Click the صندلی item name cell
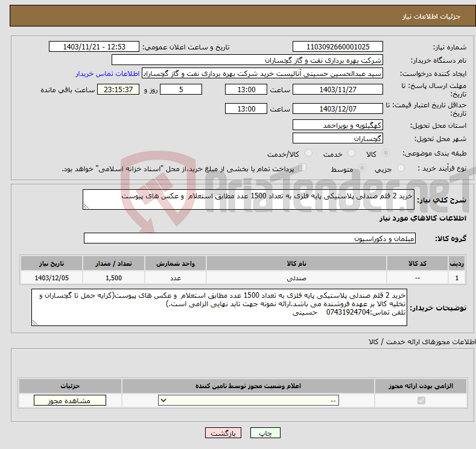 [x=296, y=278]
